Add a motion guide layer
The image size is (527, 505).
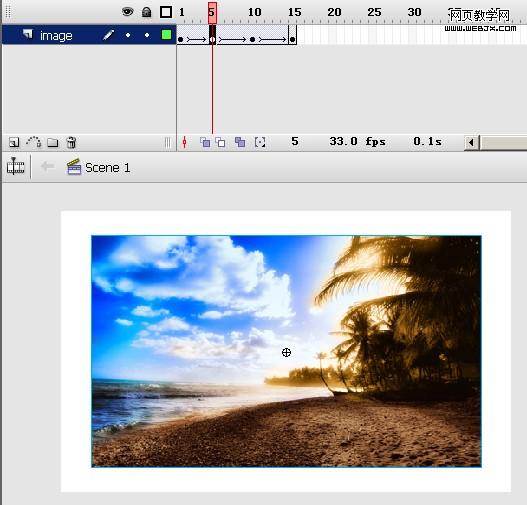[x=34, y=142]
